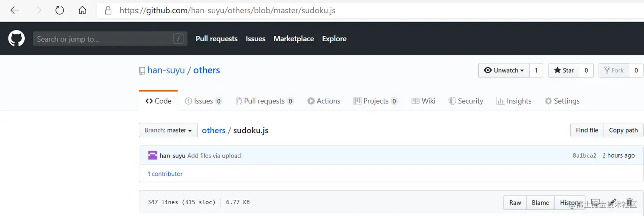Open the han-suyu commit author link

coord(172,156)
